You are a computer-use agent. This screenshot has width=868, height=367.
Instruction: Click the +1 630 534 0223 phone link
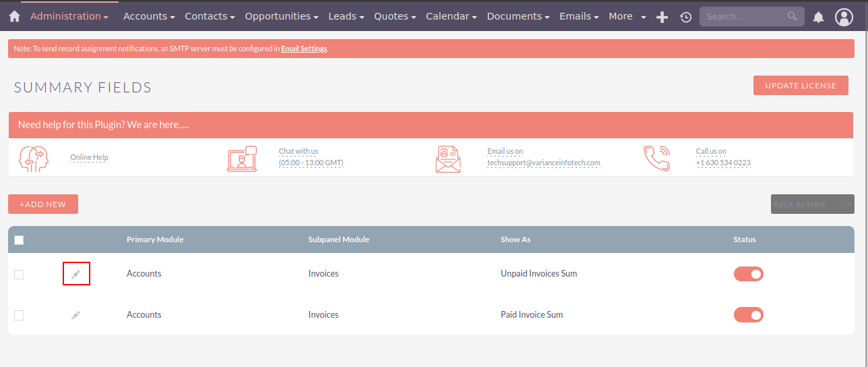(x=723, y=163)
